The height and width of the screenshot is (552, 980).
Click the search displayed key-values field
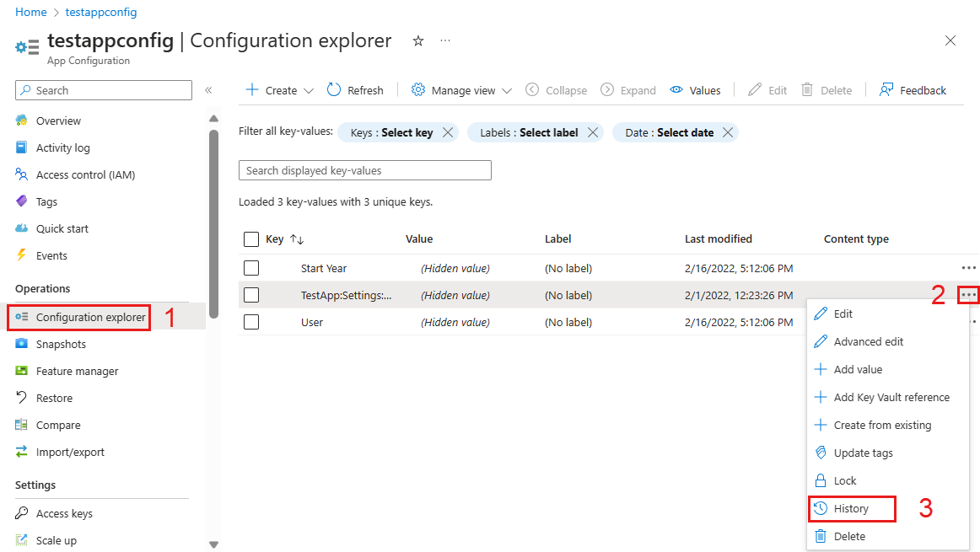tap(364, 169)
